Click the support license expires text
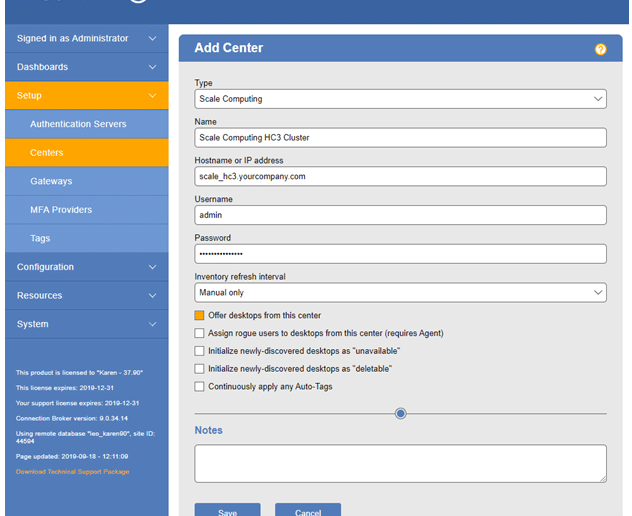 (77, 403)
